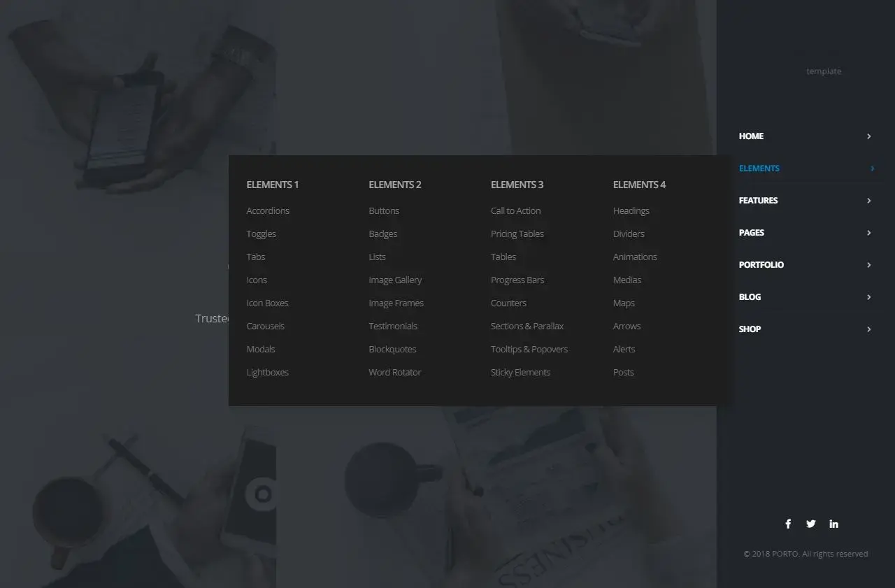The width and height of the screenshot is (895, 588).
Task: Go to the Accordions element page
Action: [268, 211]
